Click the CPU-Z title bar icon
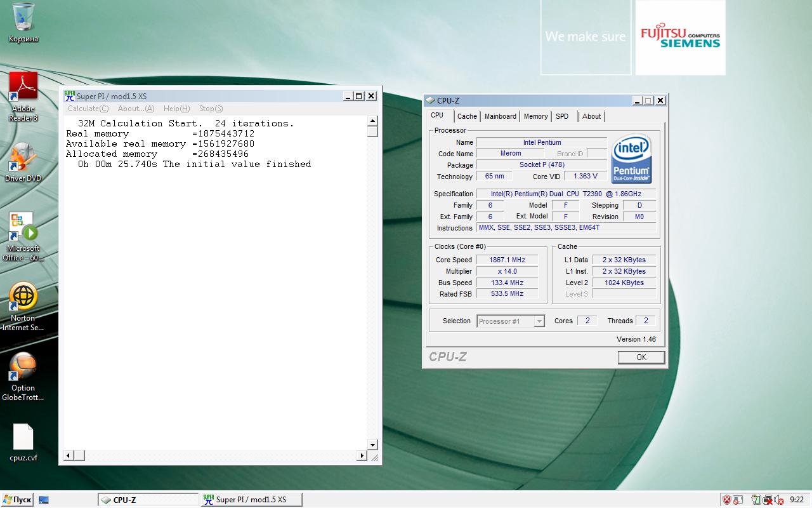 point(431,100)
